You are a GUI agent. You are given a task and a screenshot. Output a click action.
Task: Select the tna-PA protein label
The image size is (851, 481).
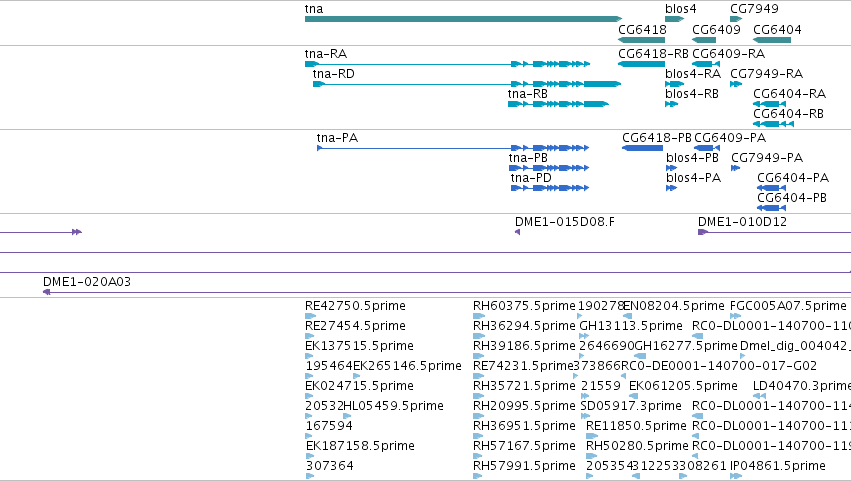click(338, 138)
